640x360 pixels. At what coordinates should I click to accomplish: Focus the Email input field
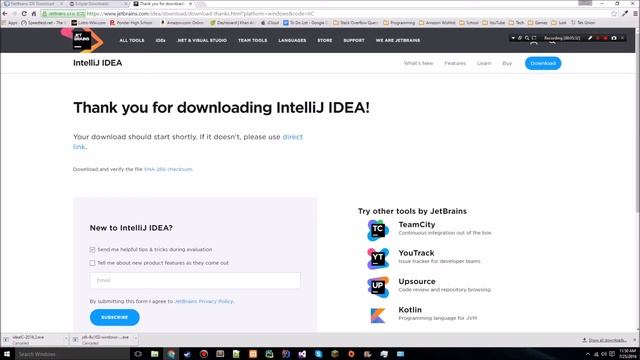pos(195,280)
